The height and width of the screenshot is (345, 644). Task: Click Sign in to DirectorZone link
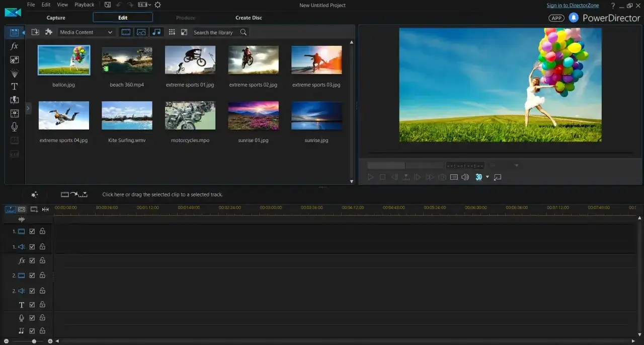pyautogui.click(x=574, y=6)
